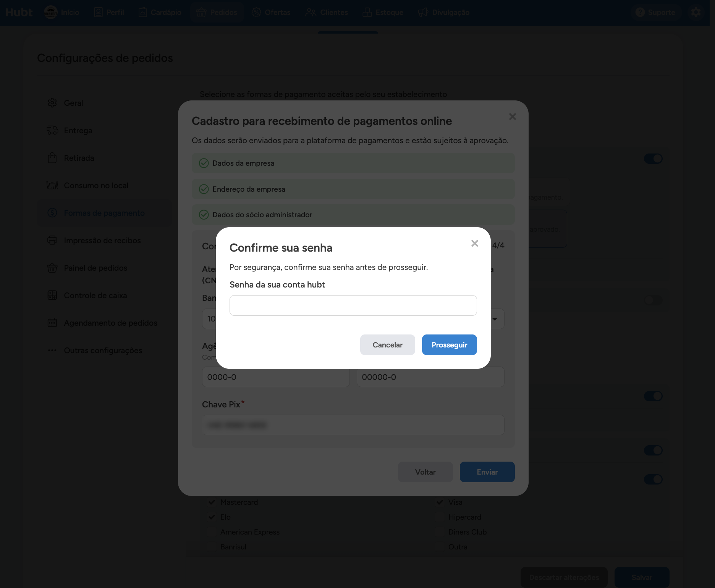Open the Entrega truck icon

click(52, 130)
